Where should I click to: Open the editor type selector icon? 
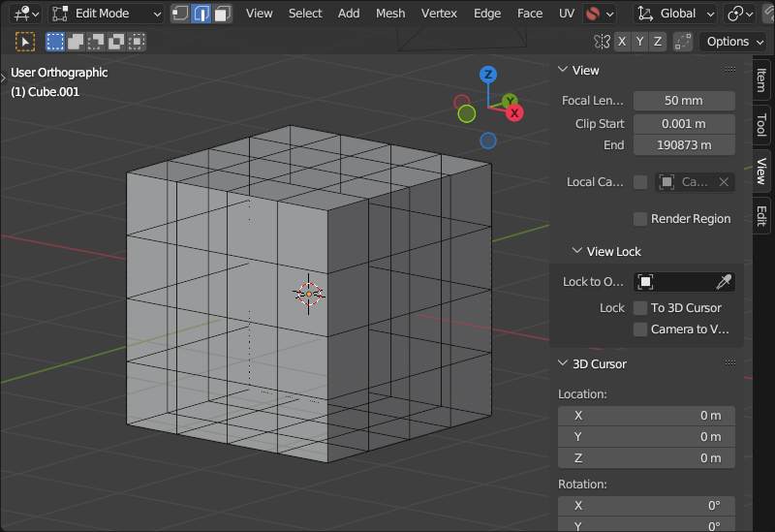[x=26, y=14]
